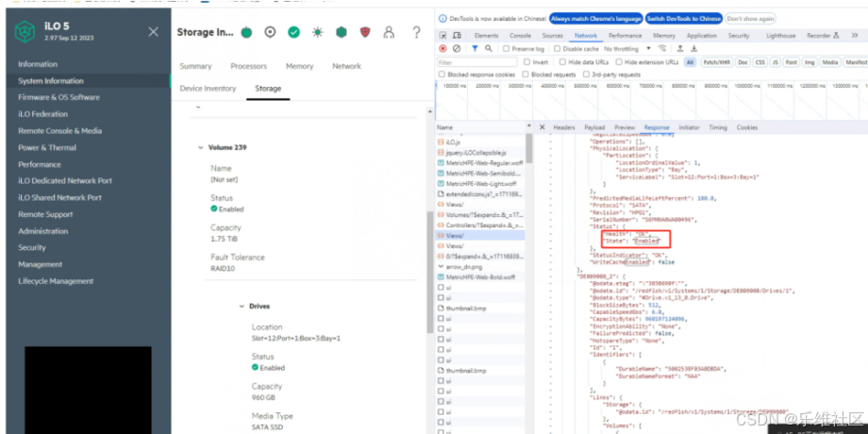Open help with the question mark icon

416,33
